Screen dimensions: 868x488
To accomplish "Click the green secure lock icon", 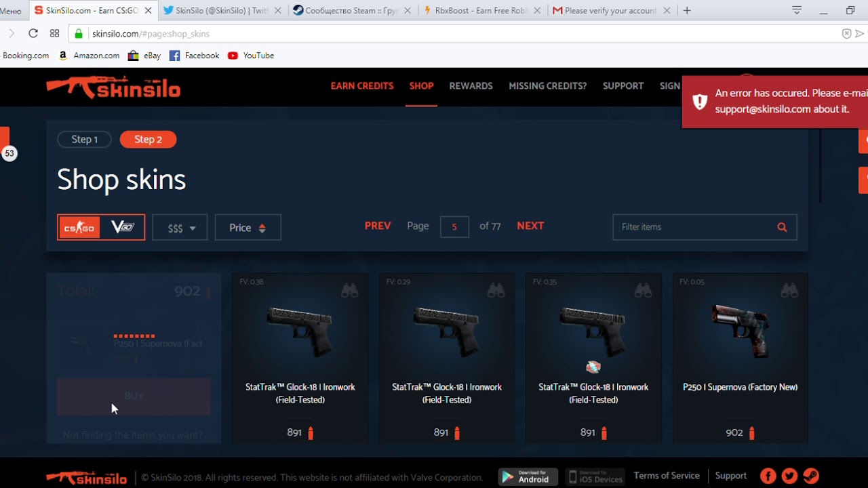I will [79, 33].
